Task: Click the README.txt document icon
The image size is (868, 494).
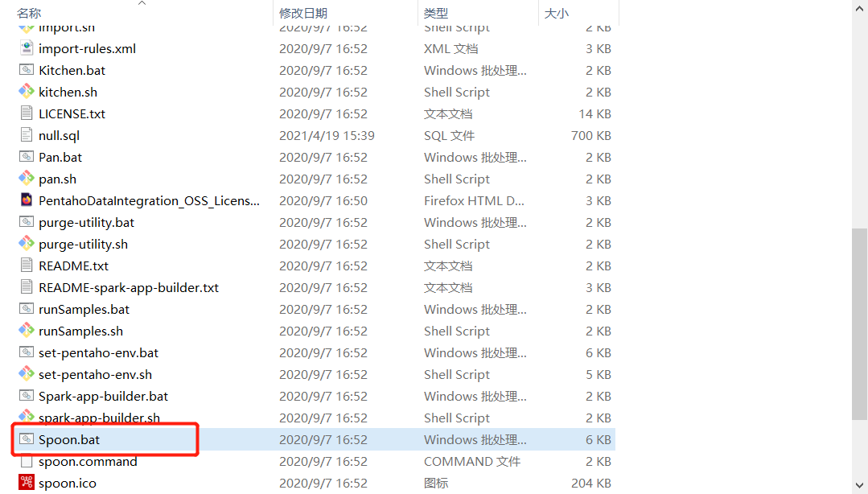Action: pyautogui.click(x=26, y=266)
